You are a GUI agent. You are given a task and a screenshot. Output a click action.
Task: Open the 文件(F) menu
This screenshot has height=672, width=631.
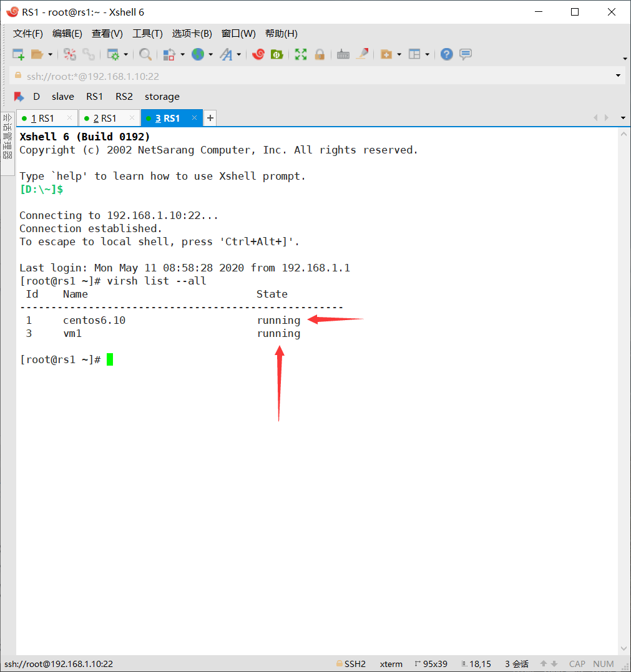(28, 34)
